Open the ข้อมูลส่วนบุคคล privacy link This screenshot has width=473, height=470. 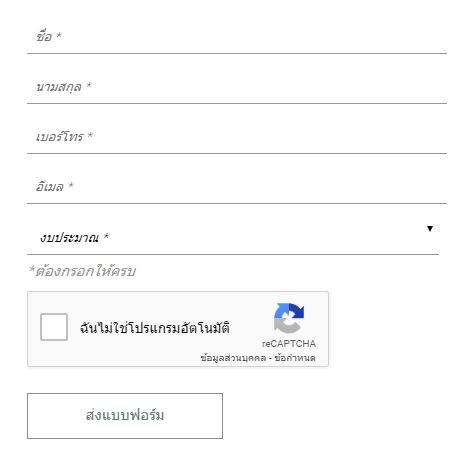pos(233,358)
